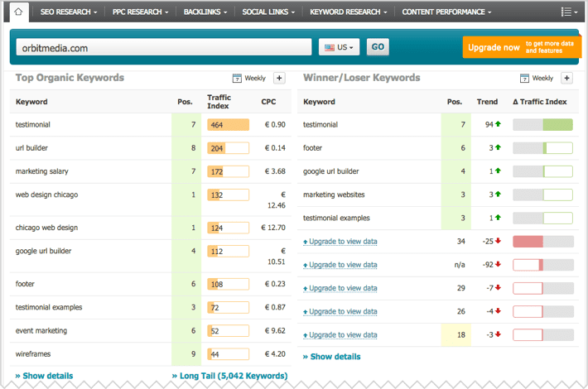This screenshot has height=389, width=588.
Task: Select 'event marketing' keyword
Action: pyautogui.click(x=41, y=330)
